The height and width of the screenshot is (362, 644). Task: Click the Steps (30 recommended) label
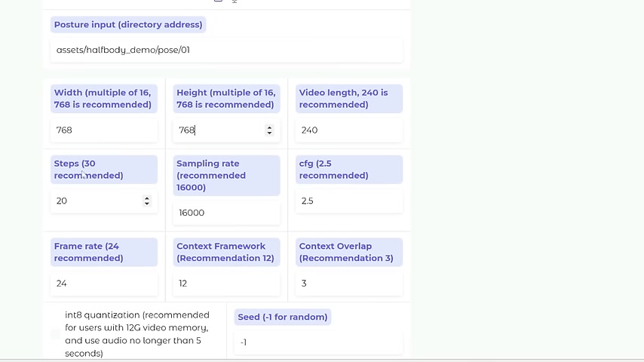[104, 169]
